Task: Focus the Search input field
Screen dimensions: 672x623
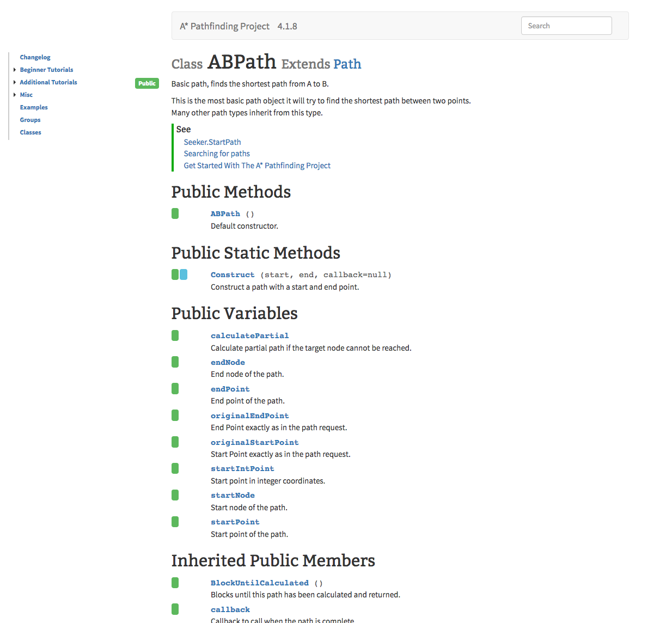Action: 566,26
